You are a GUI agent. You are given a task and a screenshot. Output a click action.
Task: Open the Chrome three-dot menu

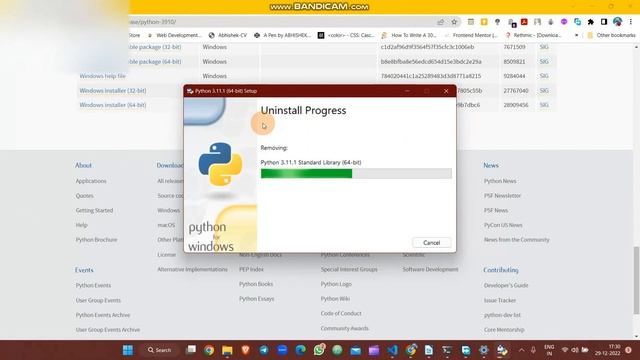(631, 22)
